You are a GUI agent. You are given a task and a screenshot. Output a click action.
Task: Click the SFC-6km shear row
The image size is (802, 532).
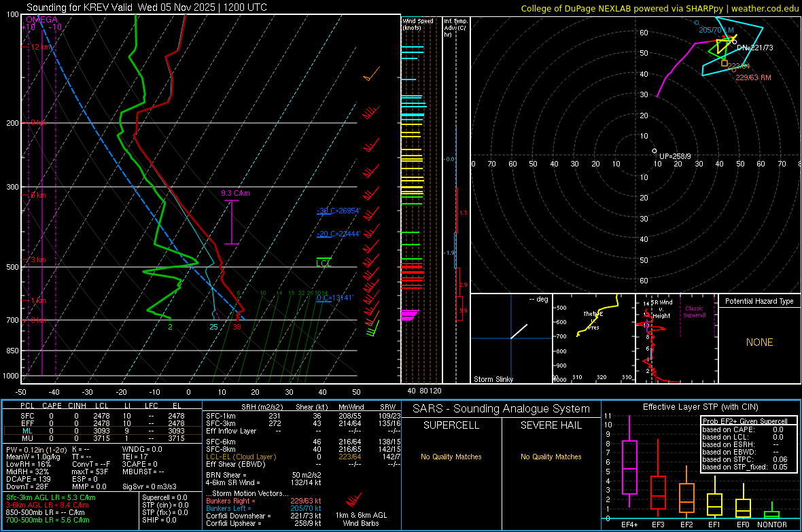pos(303,442)
